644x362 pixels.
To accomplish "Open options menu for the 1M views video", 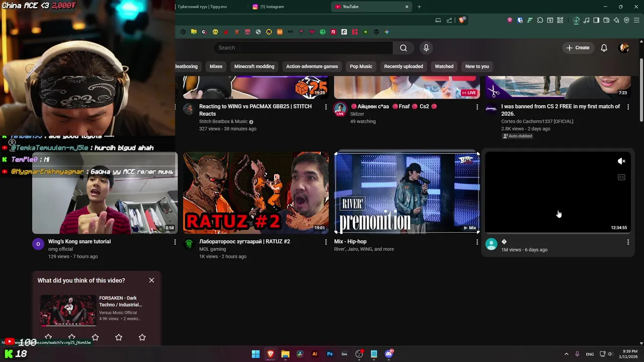I will (x=628, y=242).
